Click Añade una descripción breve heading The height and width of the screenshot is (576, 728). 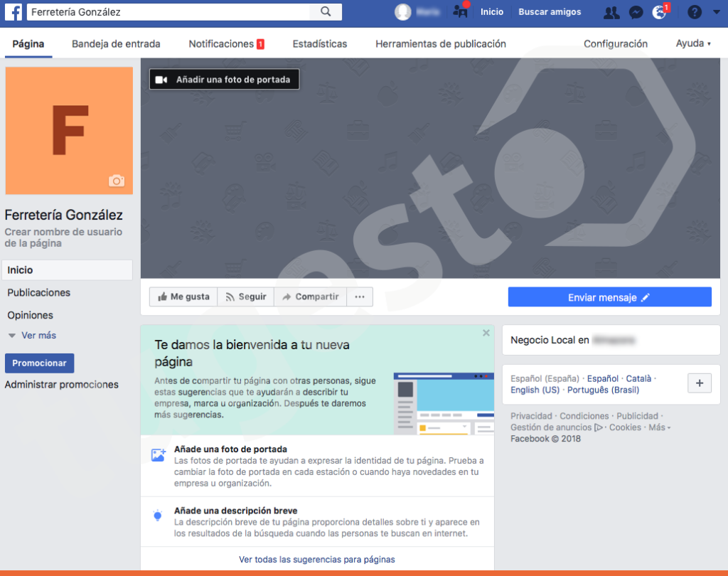tap(235, 511)
